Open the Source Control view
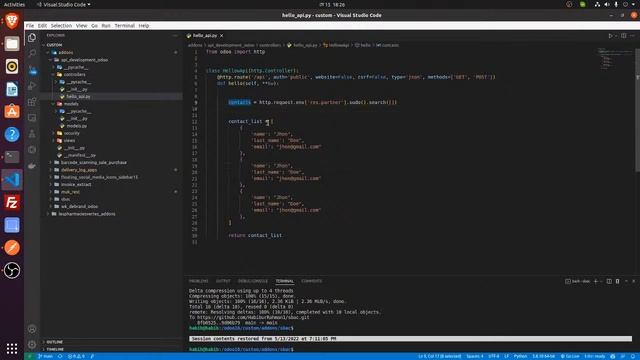Screen dimensions: 640x360 [x=32, y=70]
